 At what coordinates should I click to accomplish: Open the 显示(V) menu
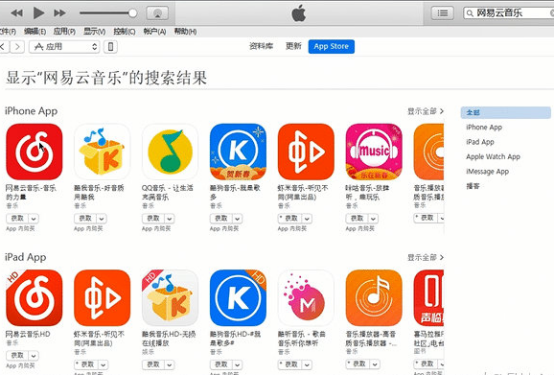(x=94, y=31)
